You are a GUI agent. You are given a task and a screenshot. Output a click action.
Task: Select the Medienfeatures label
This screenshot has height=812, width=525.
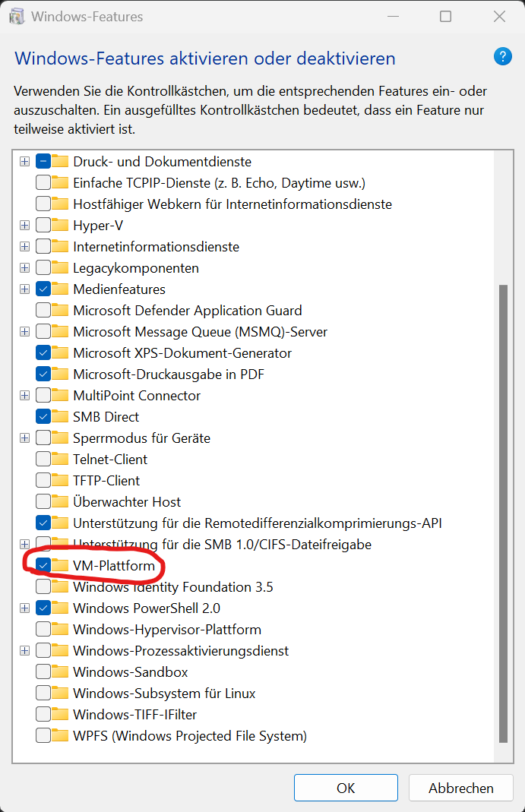tap(119, 289)
